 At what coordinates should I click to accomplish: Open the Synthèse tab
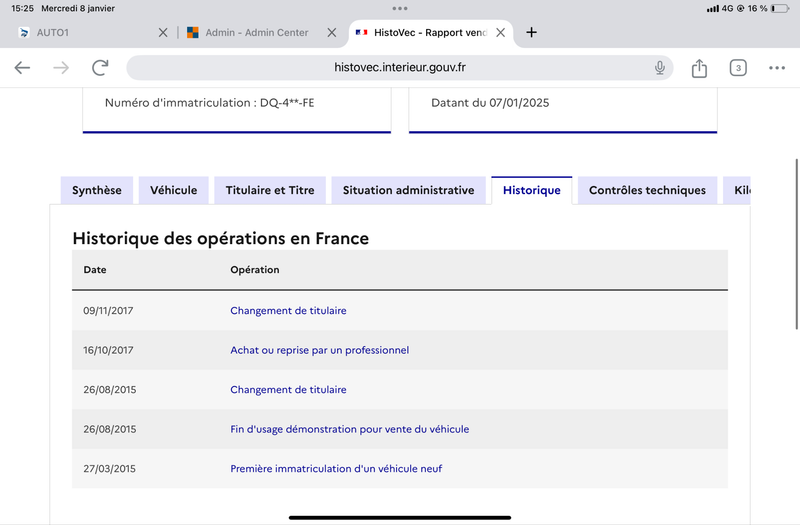(97, 190)
